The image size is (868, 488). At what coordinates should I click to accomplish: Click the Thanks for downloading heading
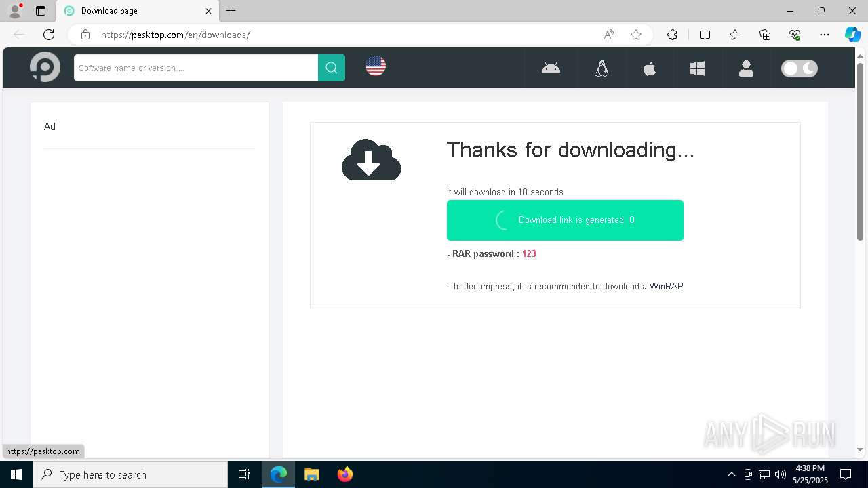click(x=570, y=150)
